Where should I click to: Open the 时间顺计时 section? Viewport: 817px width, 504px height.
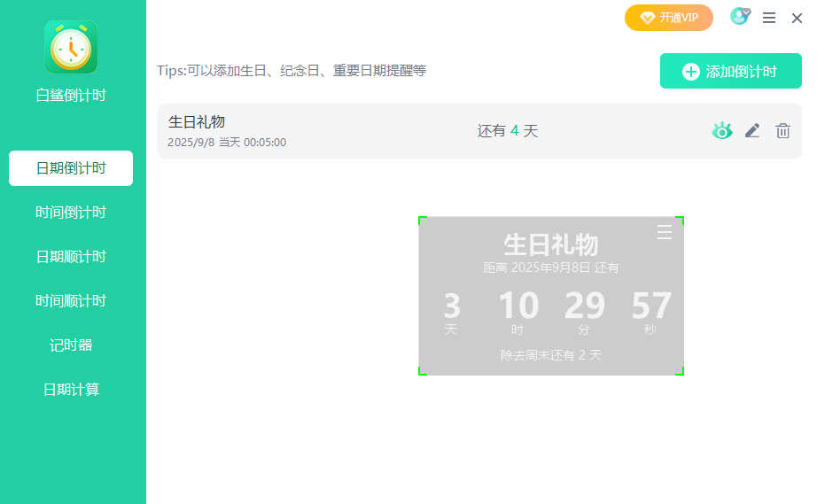[71, 301]
